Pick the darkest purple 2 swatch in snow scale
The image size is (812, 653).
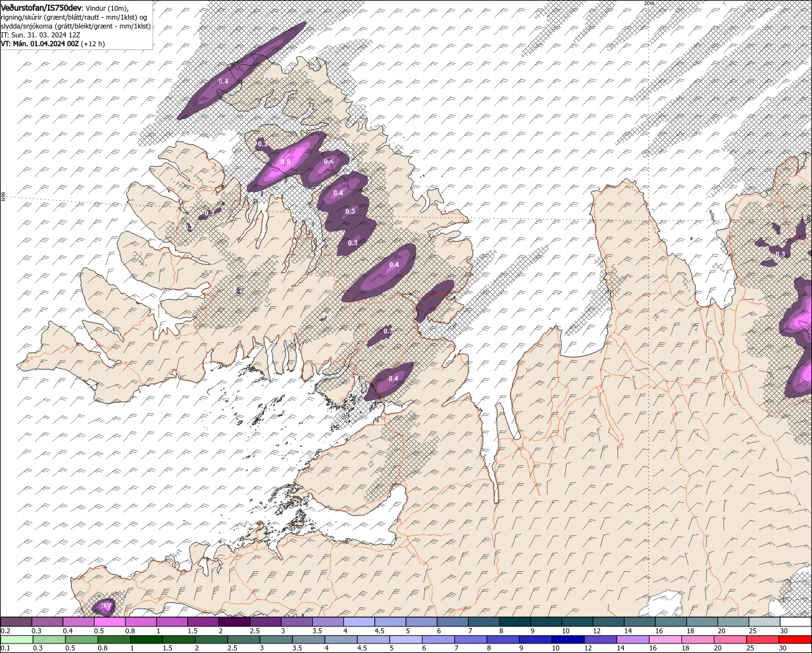234,622
